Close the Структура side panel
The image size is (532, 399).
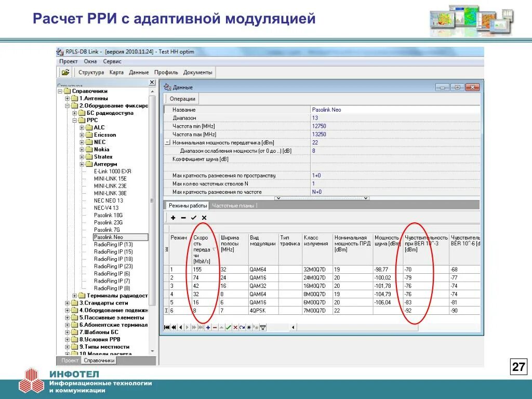coord(152,83)
